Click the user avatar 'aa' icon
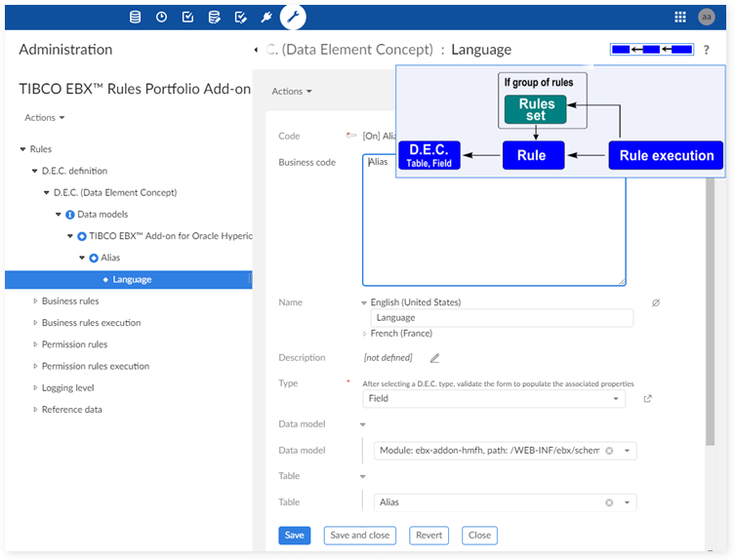The image size is (735, 560). (707, 17)
